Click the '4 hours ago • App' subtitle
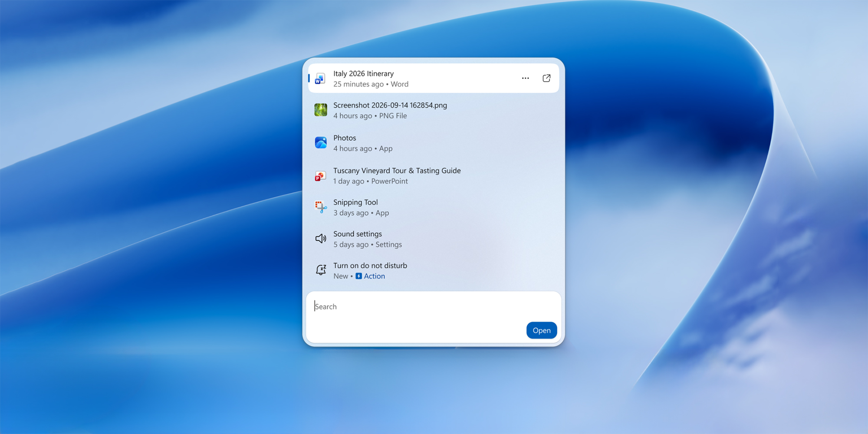Image resolution: width=868 pixels, height=434 pixels. click(363, 148)
